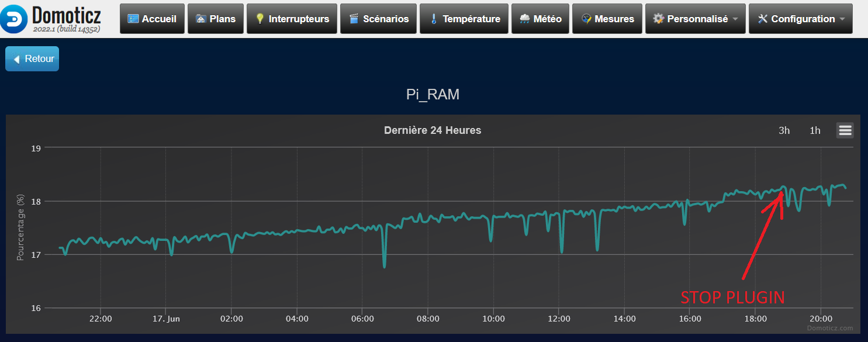Viewport: 868px width, 342px height.
Task: Click the Domoticz.com chart credit link
Action: pos(830,328)
